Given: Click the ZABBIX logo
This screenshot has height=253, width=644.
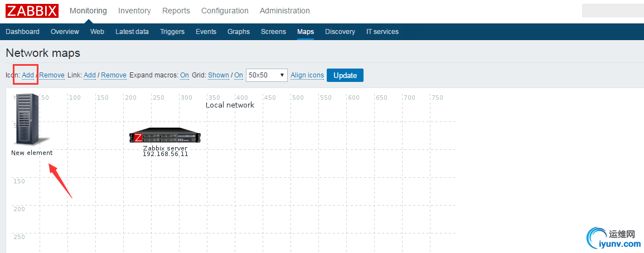Looking at the screenshot, I should pos(32,11).
